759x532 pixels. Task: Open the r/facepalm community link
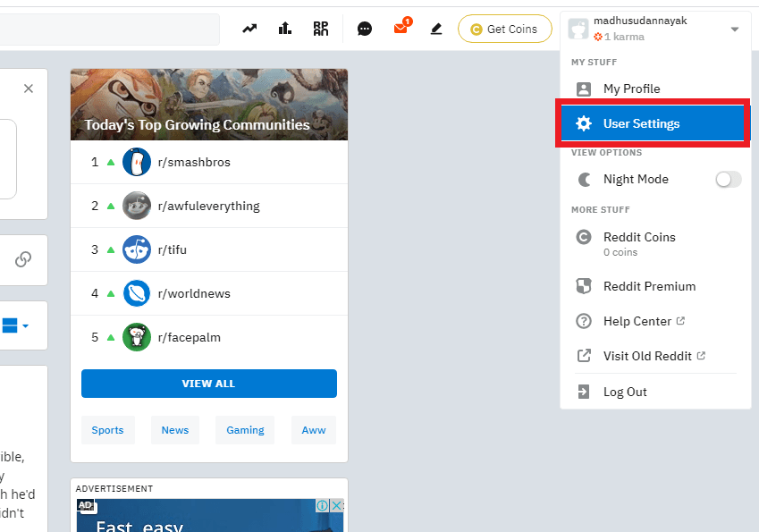tap(190, 337)
